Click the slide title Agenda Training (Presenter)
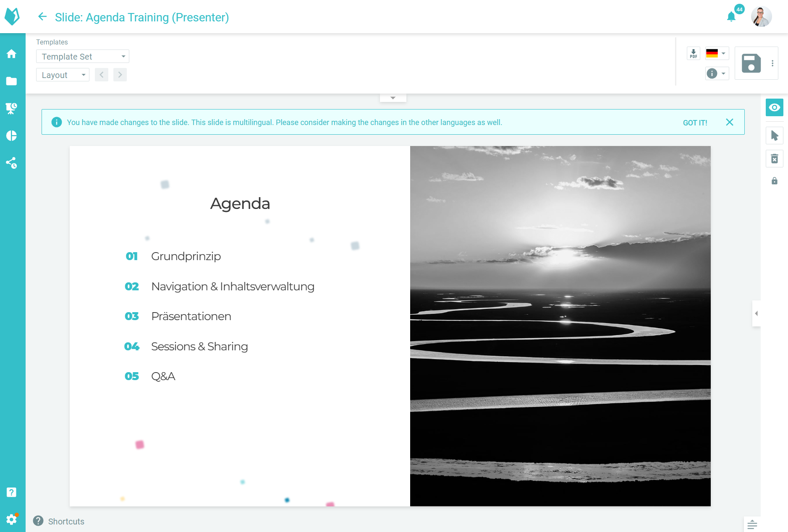 coord(142,17)
